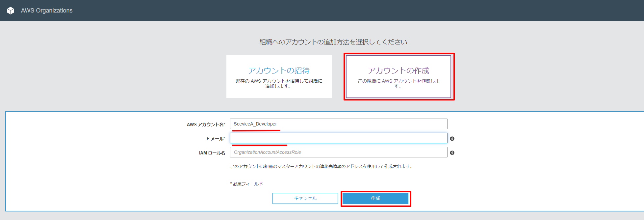Click the E メール field label

[216, 139]
